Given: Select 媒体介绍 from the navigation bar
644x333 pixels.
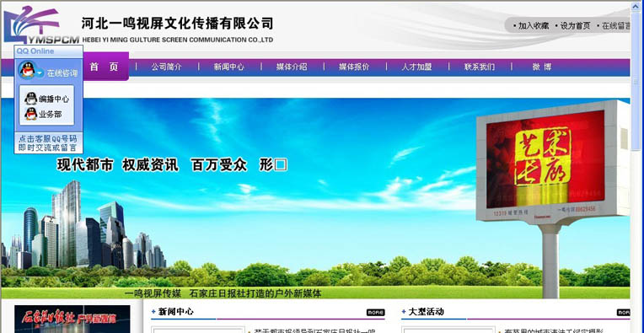Looking at the screenshot, I should coord(292,67).
